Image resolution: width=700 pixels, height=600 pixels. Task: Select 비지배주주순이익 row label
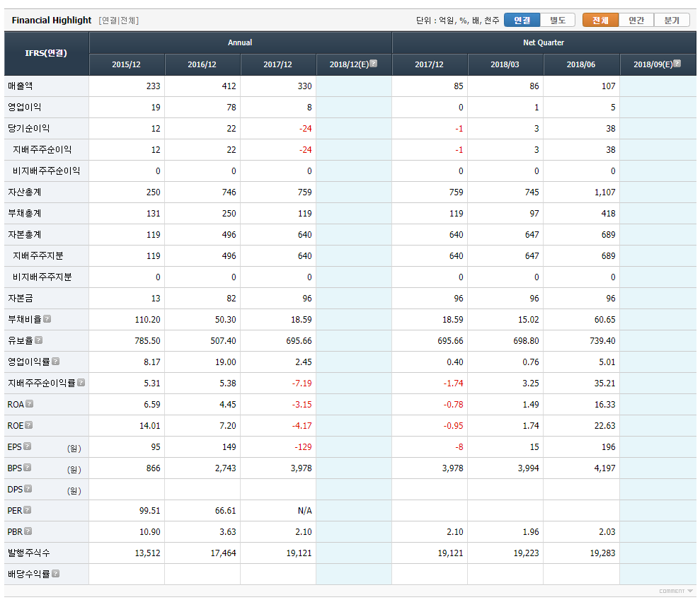[47, 171]
